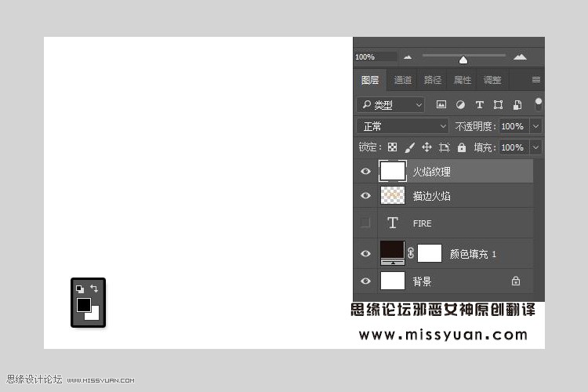Image resolution: width=588 pixels, height=392 pixels.
Task: Hide the 颜色填充 1 layer eye
Action: [x=365, y=253]
